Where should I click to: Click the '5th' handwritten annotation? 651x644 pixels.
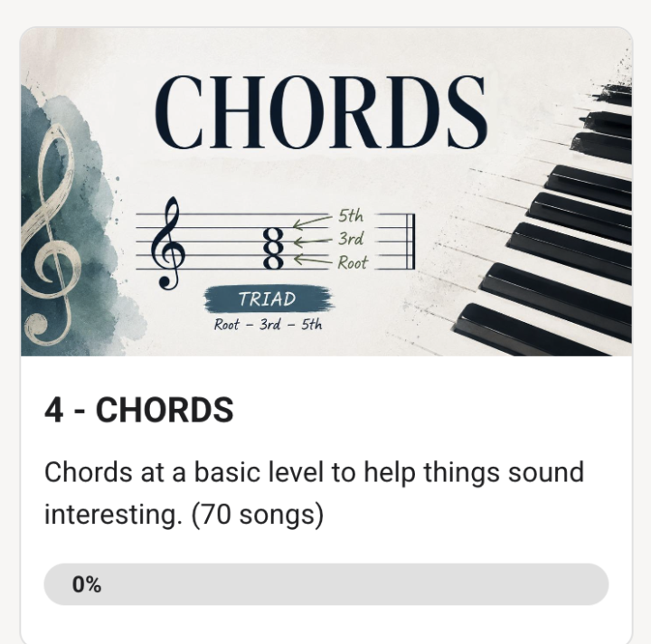click(351, 216)
